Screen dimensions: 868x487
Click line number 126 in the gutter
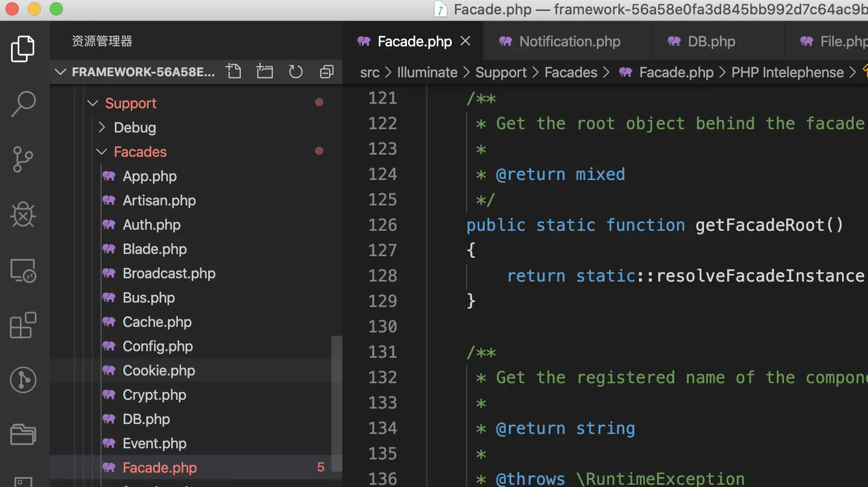[383, 225]
